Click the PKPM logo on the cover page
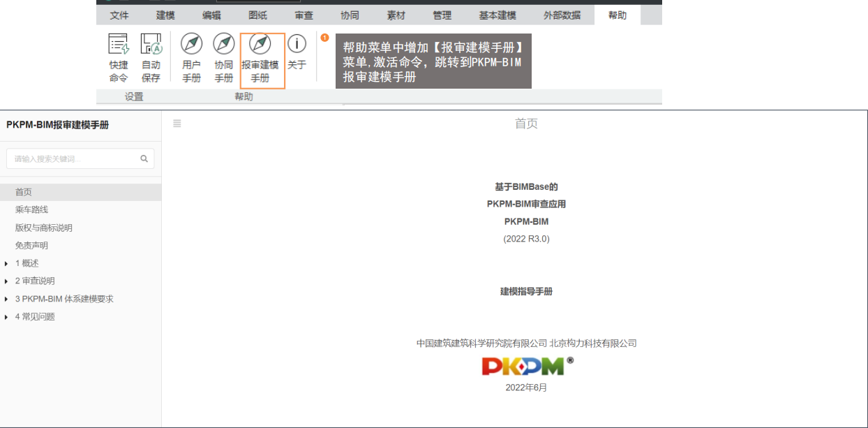The width and height of the screenshot is (868, 428). 527,366
